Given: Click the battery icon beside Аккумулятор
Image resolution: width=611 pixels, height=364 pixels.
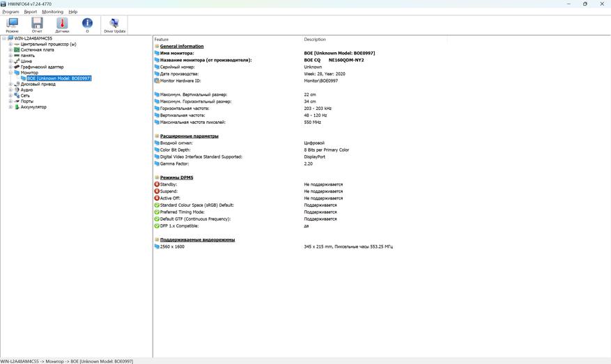Looking at the screenshot, I should (17, 107).
